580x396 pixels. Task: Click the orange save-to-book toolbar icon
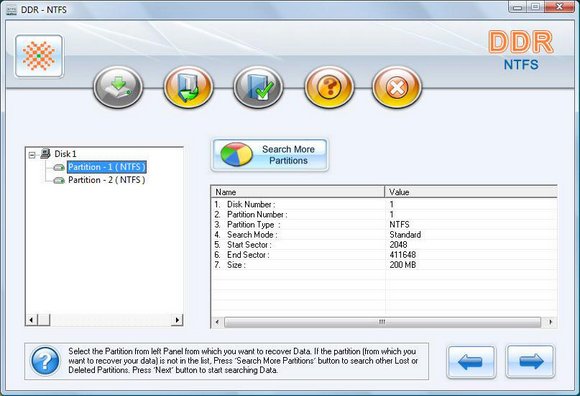[188, 87]
